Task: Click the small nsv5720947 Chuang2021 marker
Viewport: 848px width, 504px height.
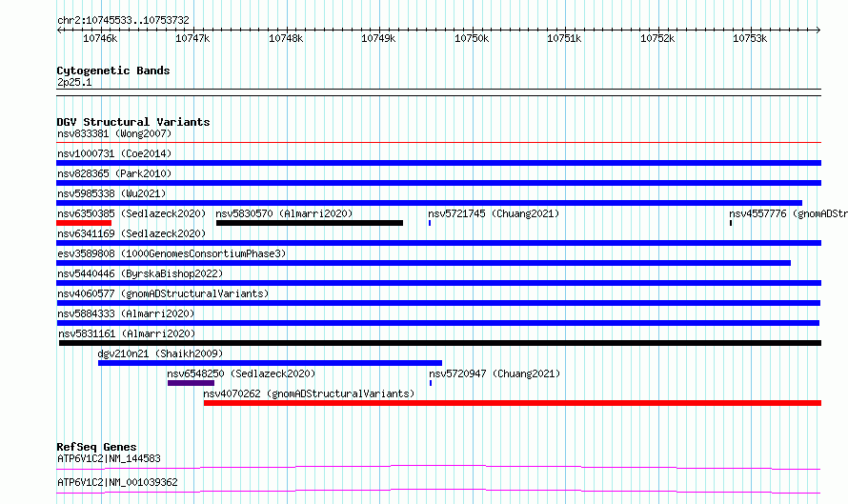Action: (x=431, y=383)
